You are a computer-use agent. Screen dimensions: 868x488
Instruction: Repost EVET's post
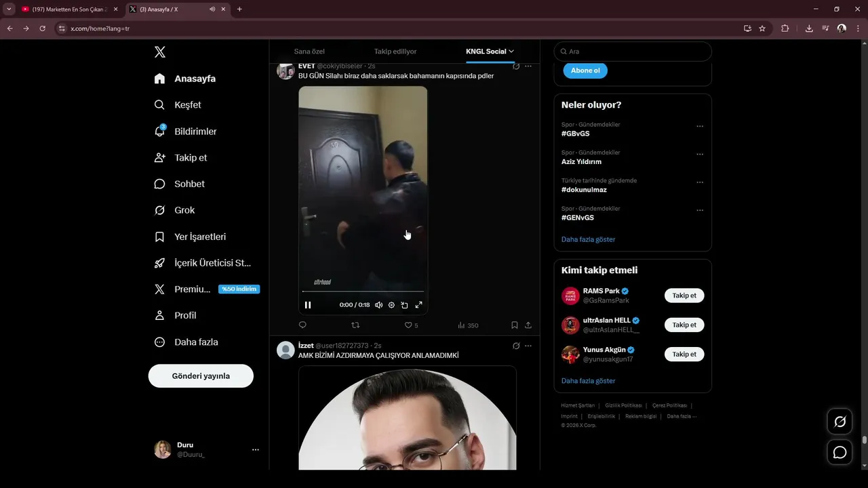[355, 325]
